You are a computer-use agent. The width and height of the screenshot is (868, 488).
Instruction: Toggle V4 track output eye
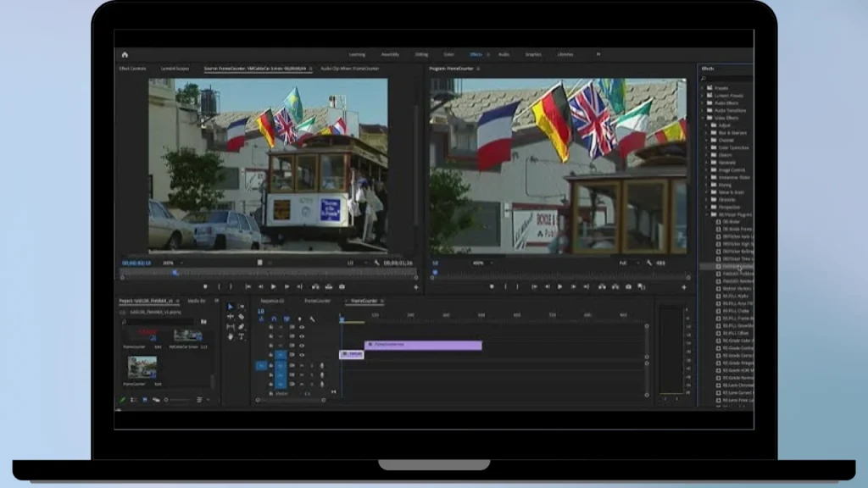coord(302,327)
